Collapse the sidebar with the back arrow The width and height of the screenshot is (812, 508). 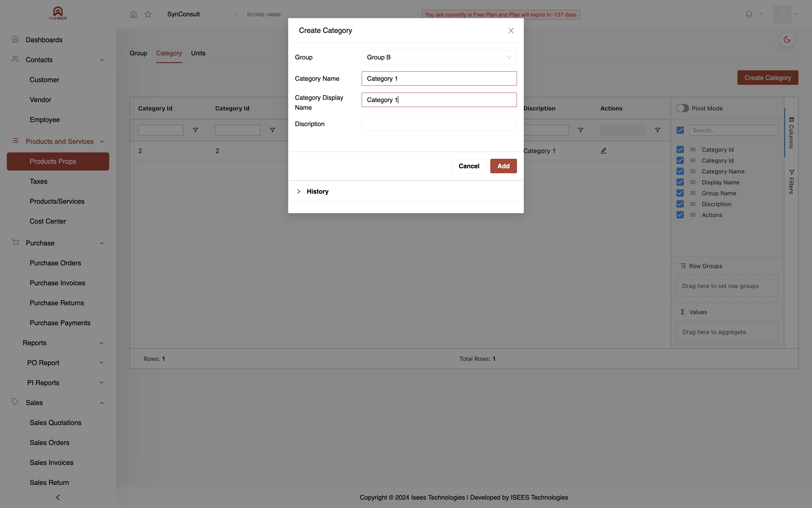(58, 497)
